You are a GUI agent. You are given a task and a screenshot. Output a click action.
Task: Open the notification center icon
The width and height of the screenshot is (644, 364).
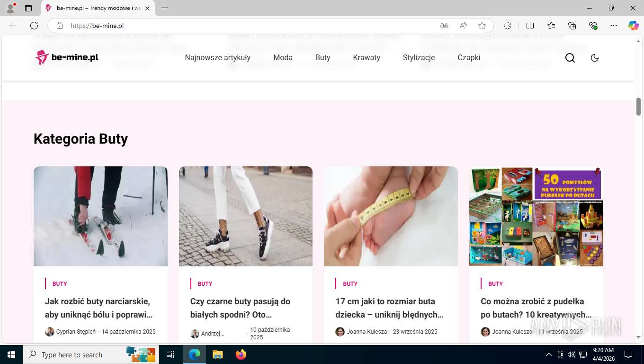click(x=628, y=355)
